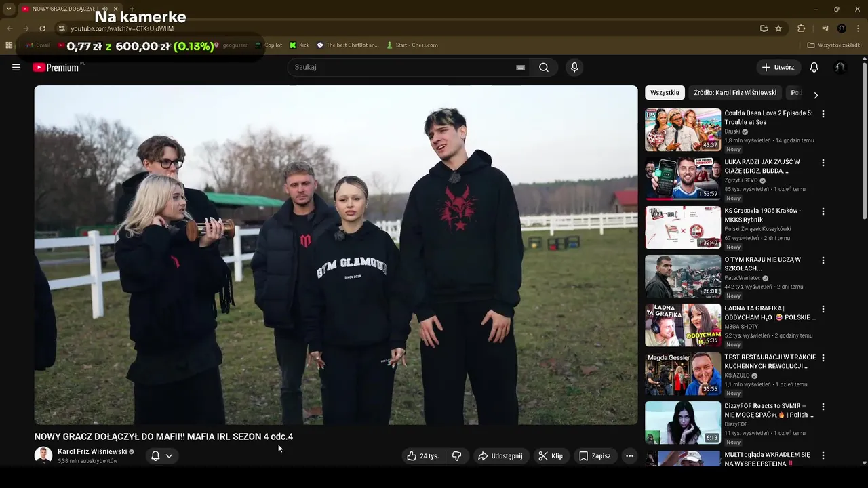Toggle channel subscription notification bell
Image resolution: width=868 pixels, height=488 pixels.
pyautogui.click(x=155, y=456)
